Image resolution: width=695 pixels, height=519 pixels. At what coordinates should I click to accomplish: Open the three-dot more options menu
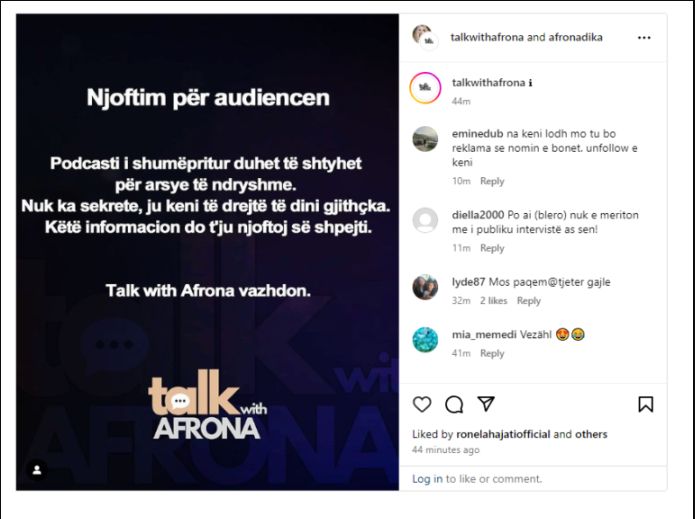[x=644, y=38]
